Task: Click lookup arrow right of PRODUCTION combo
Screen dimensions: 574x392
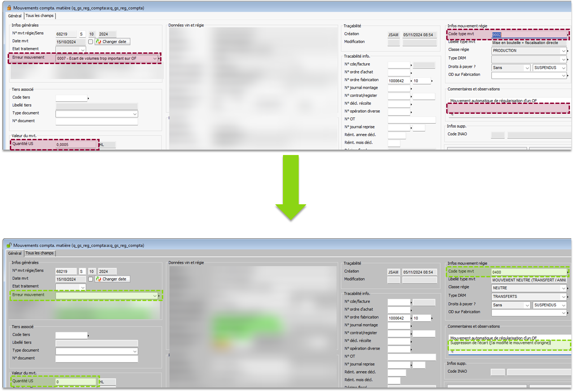Action: pos(568,51)
